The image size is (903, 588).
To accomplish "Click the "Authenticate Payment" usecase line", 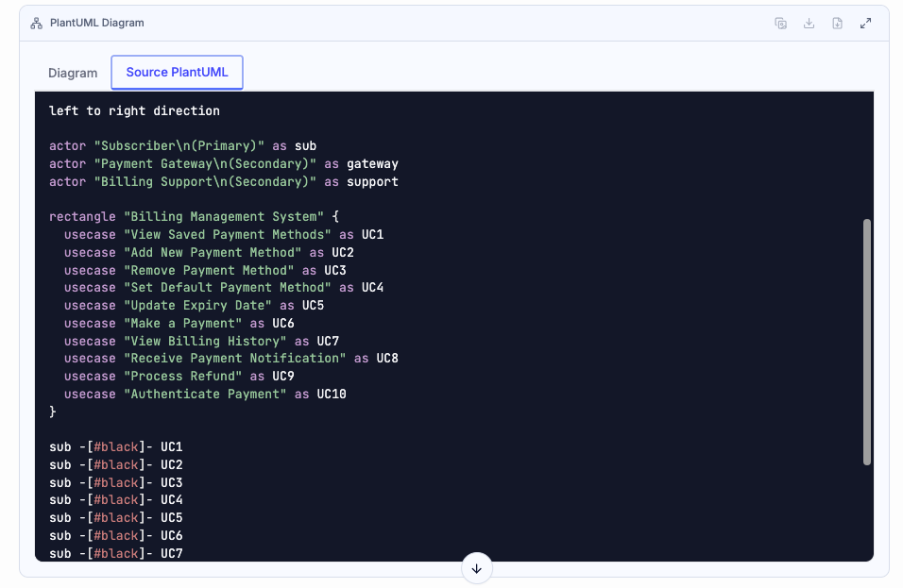I will pyautogui.click(x=205, y=395).
